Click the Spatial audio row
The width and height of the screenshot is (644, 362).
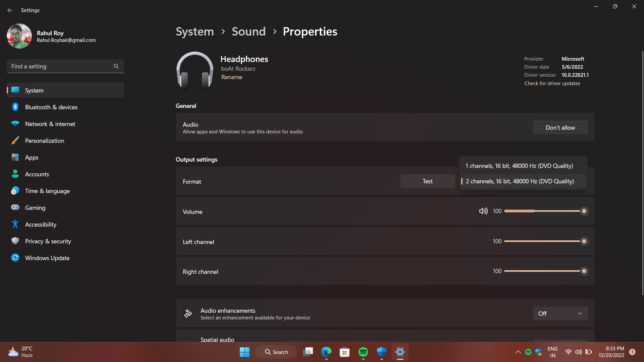[385, 336]
